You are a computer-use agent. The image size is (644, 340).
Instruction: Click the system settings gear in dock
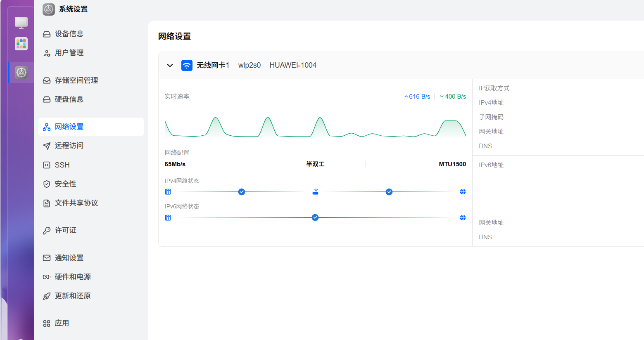pyautogui.click(x=21, y=73)
